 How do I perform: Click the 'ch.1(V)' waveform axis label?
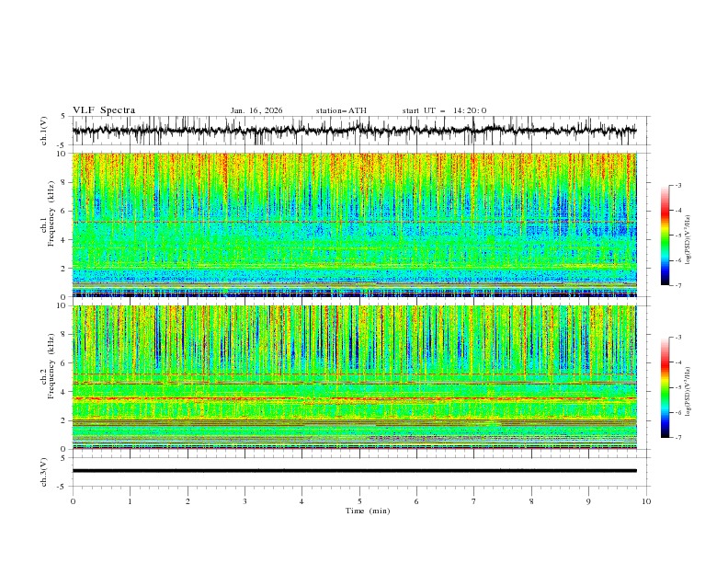(x=44, y=131)
